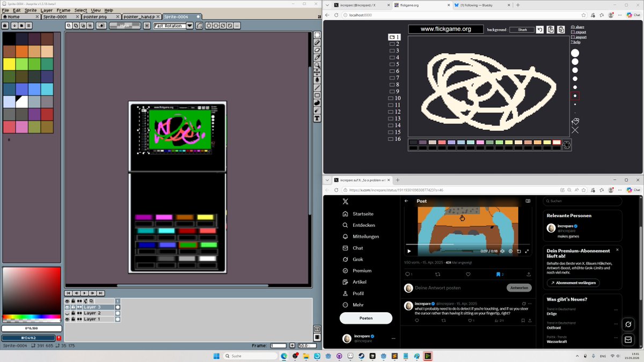Select flickgame bucket fill tool
The height and width of the screenshot is (362, 644).
click(575, 121)
